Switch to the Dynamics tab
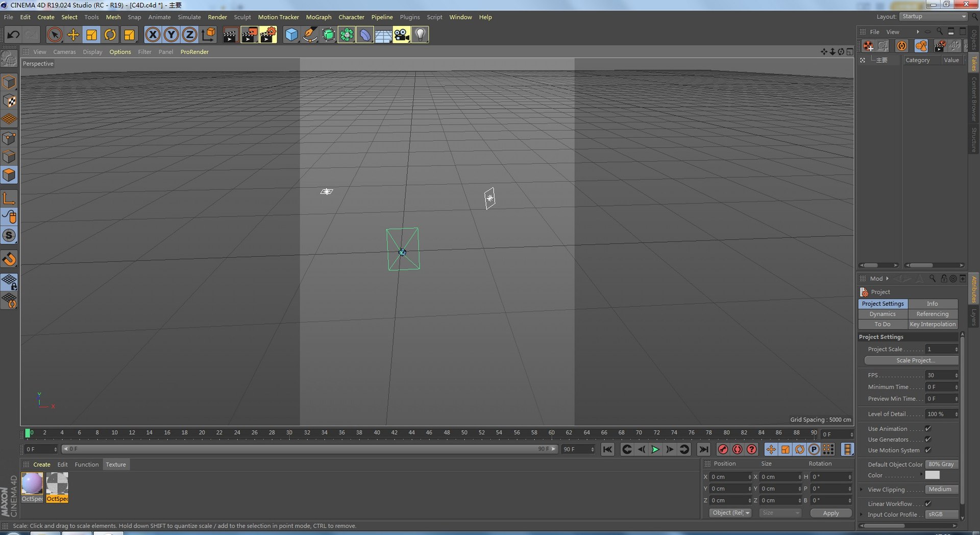980x535 pixels. click(x=883, y=314)
